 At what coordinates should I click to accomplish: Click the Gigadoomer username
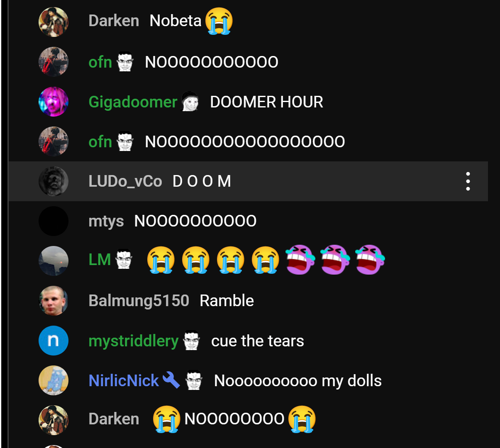pyautogui.click(x=133, y=102)
